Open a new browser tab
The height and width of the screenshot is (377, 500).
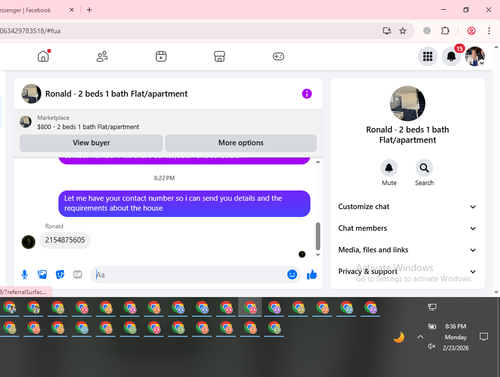[x=89, y=10]
